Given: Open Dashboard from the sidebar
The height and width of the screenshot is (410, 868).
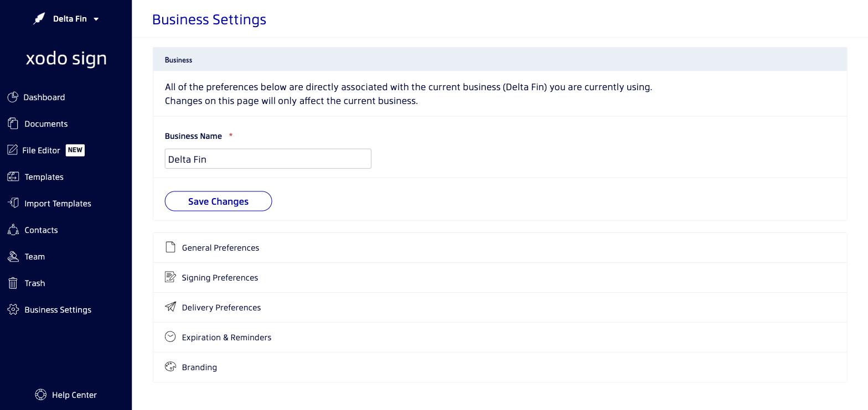Looking at the screenshot, I should (44, 97).
